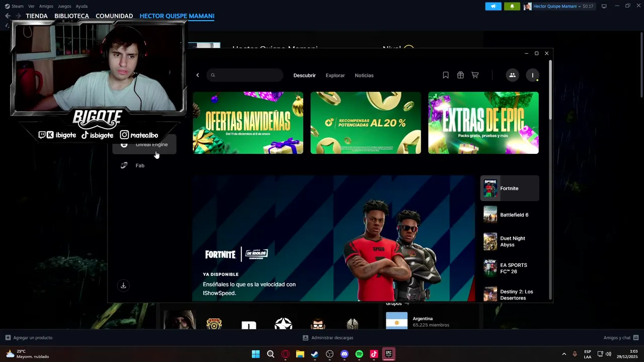Switch to Steam from the taskbar
The height and width of the screenshot is (362, 644).
coord(315,354)
